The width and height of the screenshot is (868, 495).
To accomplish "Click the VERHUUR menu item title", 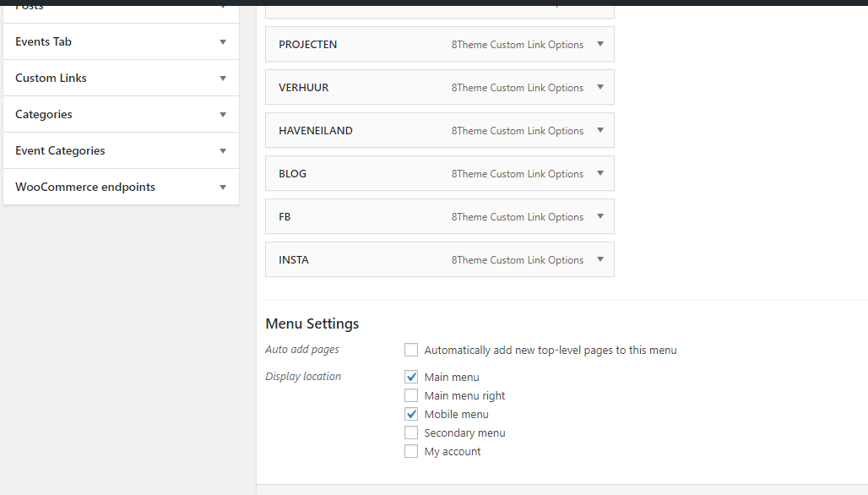I will 303,87.
